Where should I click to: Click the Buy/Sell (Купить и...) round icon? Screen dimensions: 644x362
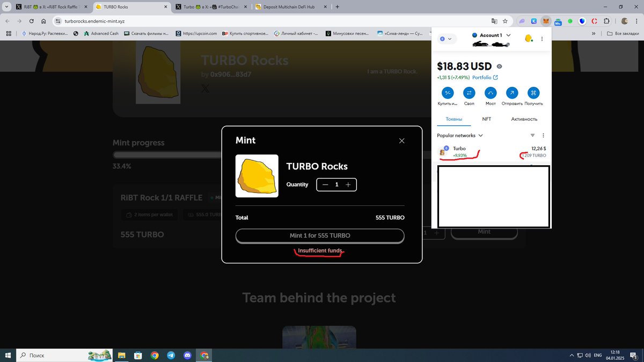pos(448,93)
